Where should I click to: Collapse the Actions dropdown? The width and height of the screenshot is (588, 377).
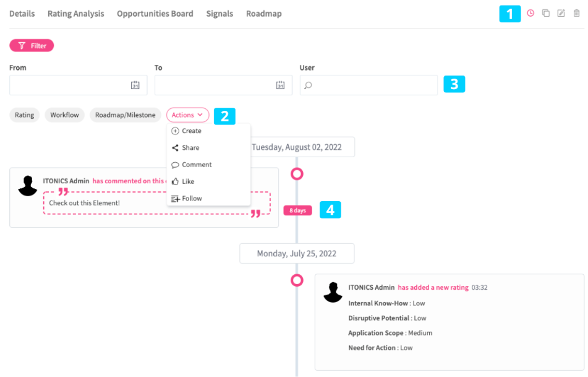(x=187, y=115)
